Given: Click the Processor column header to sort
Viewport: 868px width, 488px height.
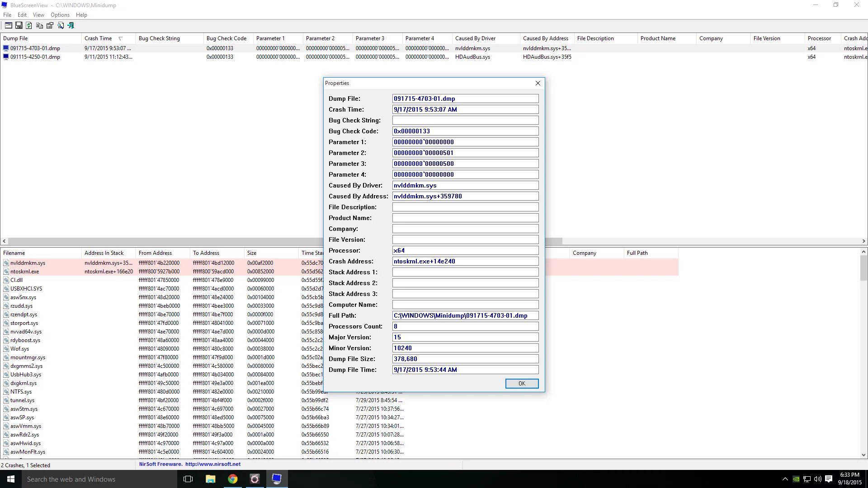Looking at the screenshot, I should coord(819,38).
